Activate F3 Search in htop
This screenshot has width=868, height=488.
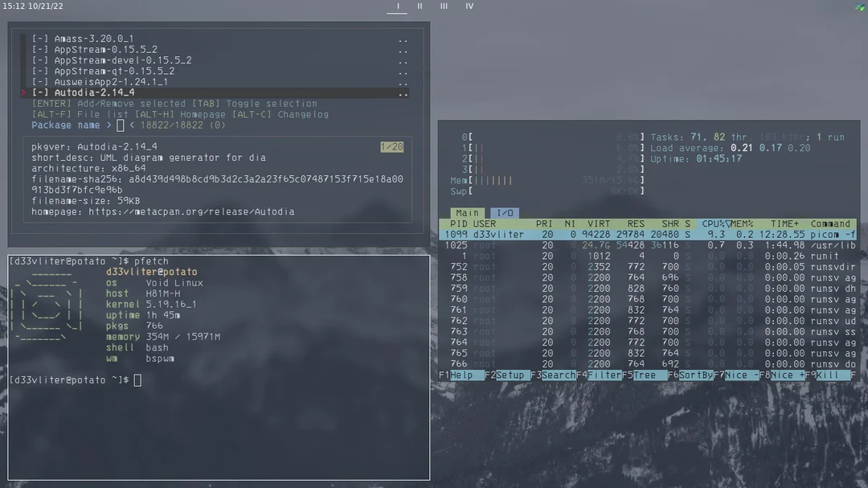[x=557, y=375]
